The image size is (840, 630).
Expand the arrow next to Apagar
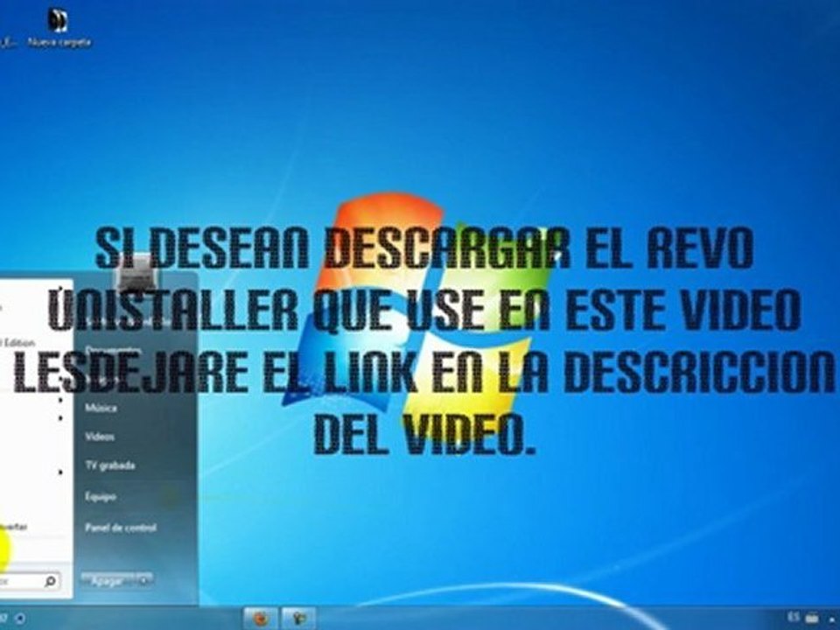click(x=144, y=581)
